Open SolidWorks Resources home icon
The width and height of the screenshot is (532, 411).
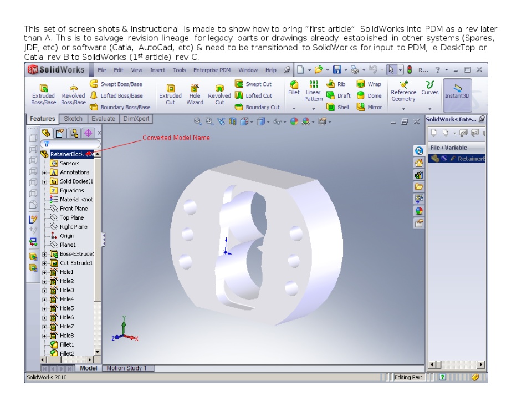click(419, 163)
